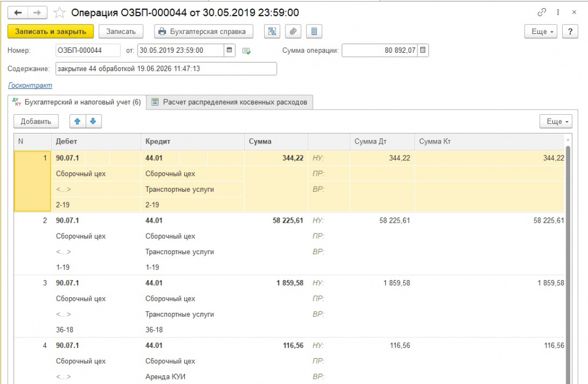Select row 4 sum 116,56
Screen dimensions: 588x384
293,346
